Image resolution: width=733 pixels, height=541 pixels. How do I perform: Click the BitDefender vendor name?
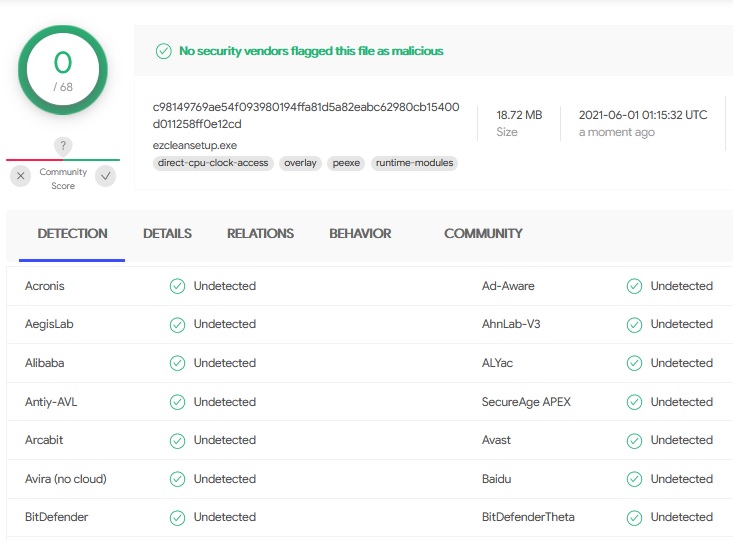coord(57,517)
